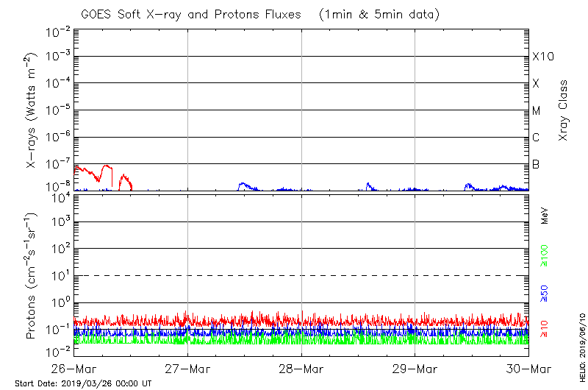The height and width of the screenshot is (390, 588).
Task: Click the Xray Class axis title
Action: (564, 110)
